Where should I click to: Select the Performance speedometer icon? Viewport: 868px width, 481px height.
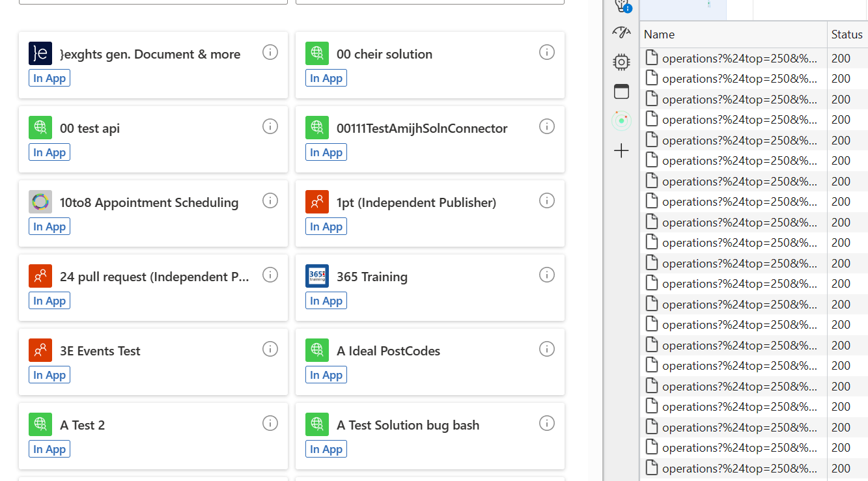point(621,31)
